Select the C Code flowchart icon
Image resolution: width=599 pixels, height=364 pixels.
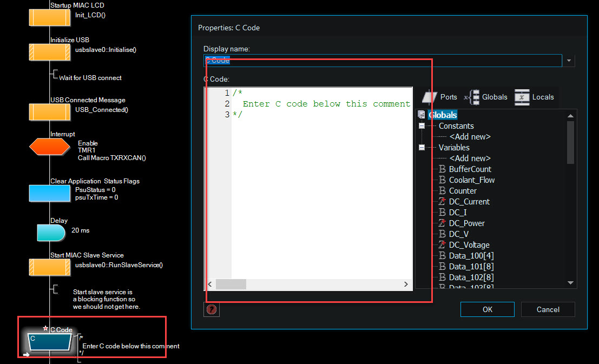coord(50,342)
